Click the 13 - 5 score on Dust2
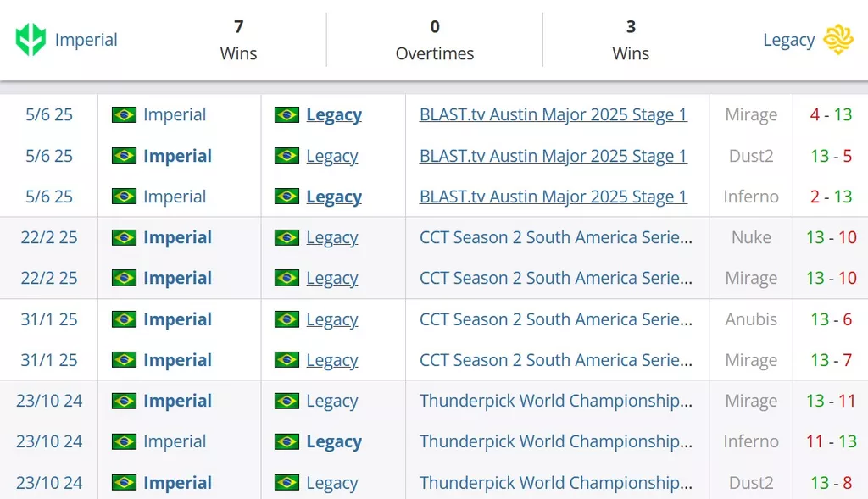Viewport: 868px width, 499px height. (x=831, y=156)
